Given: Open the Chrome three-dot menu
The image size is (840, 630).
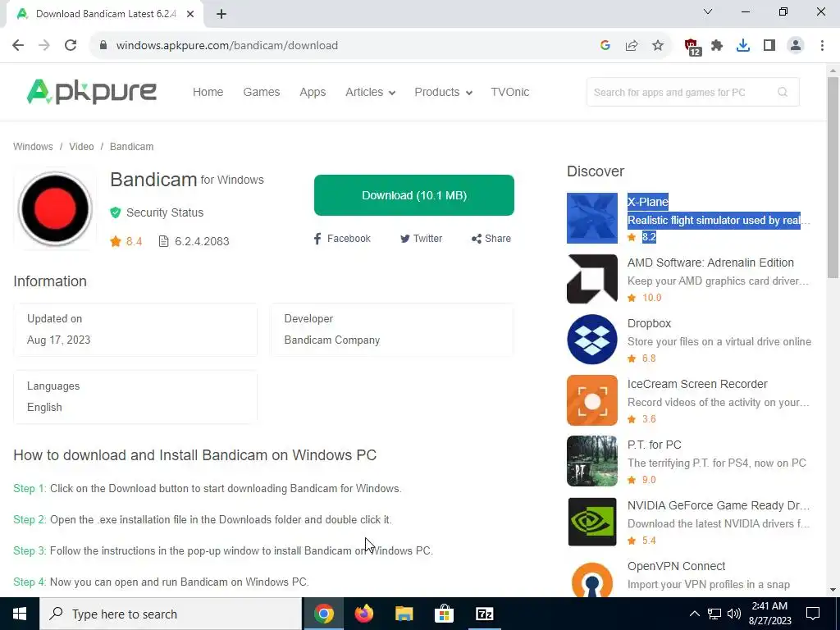Looking at the screenshot, I should click(822, 46).
